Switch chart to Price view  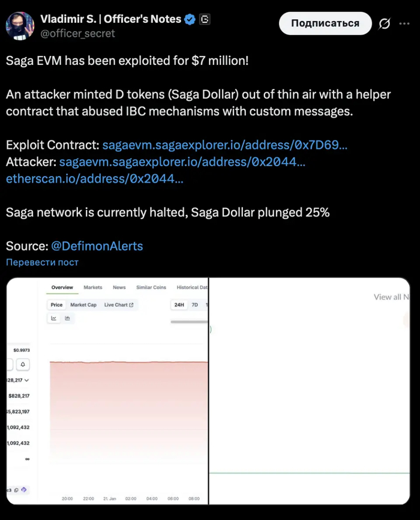(56, 305)
